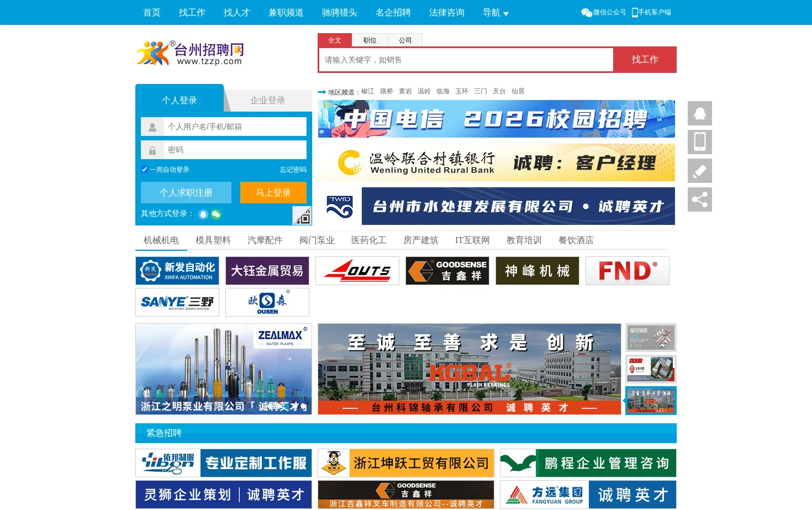
Task: Open the 中国电信 2026校园招聘 banner
Action: pos(497,119)
